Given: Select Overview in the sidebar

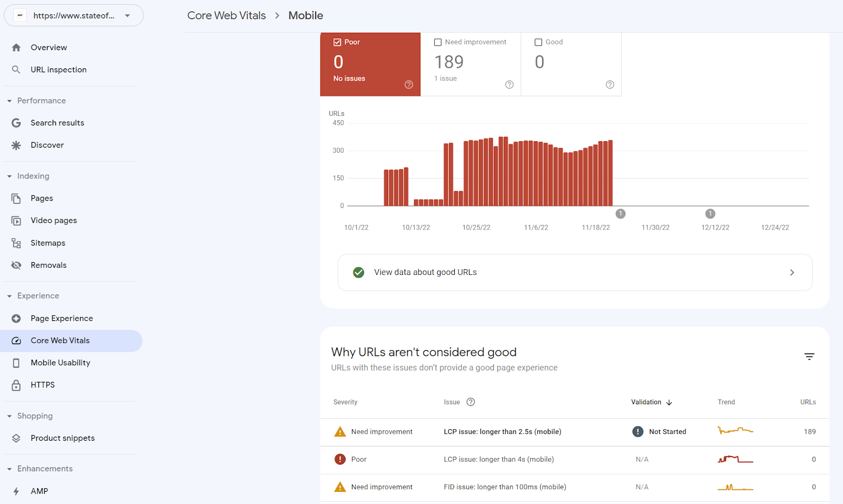Looking at the screenshot, I should click(48, 47).
